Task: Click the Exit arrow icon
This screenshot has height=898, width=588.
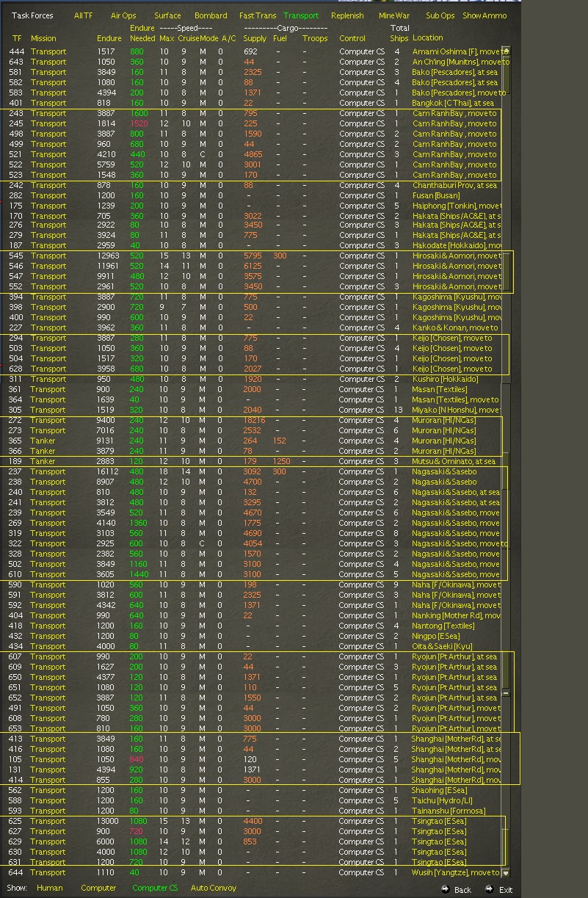Action: [489, 888]
